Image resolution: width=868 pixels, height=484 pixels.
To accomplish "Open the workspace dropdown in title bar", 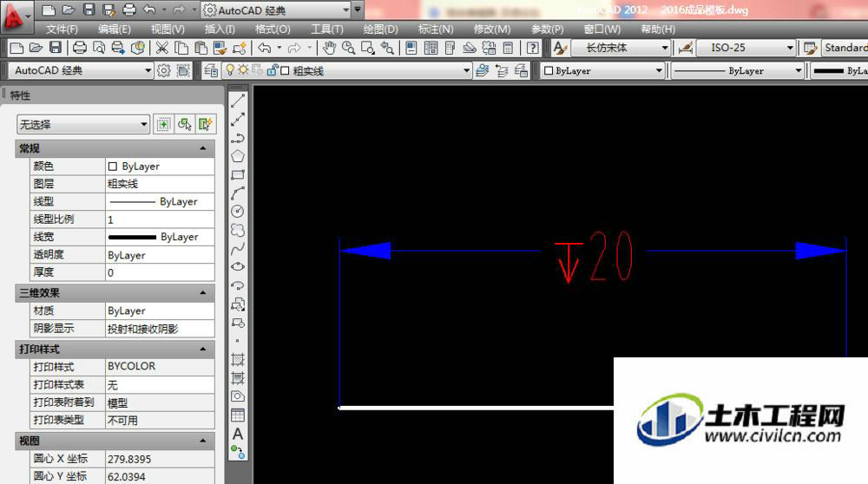I will pyautogui.click(x=346, y=10).
